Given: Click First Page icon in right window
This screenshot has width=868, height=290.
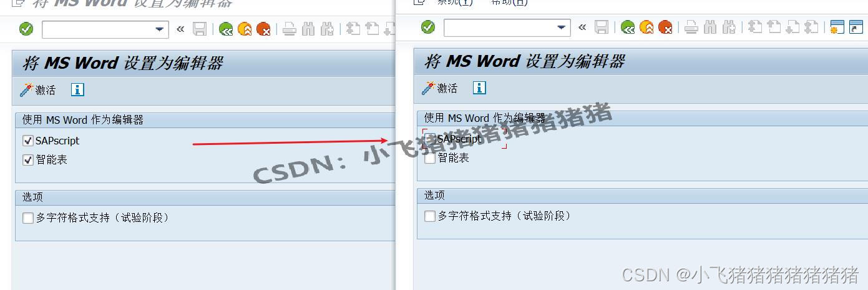Looking at the screenshot, I should (x=755, y=27).
